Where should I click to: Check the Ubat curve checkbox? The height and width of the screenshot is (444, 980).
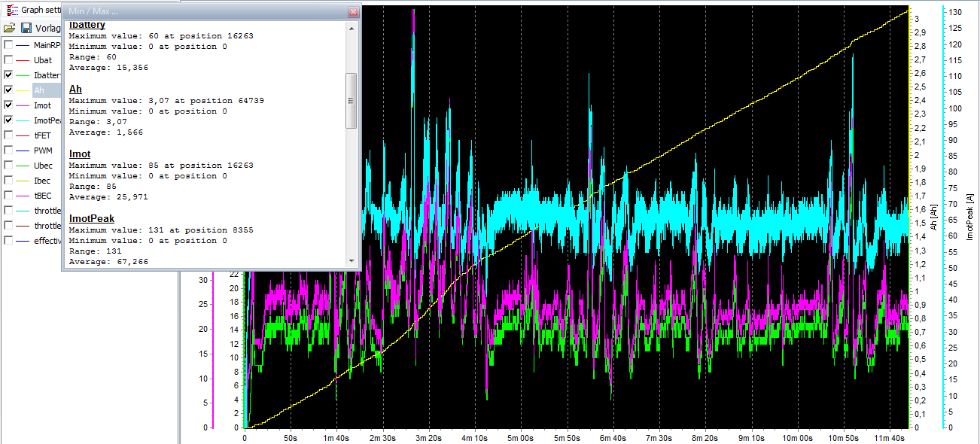8,60
